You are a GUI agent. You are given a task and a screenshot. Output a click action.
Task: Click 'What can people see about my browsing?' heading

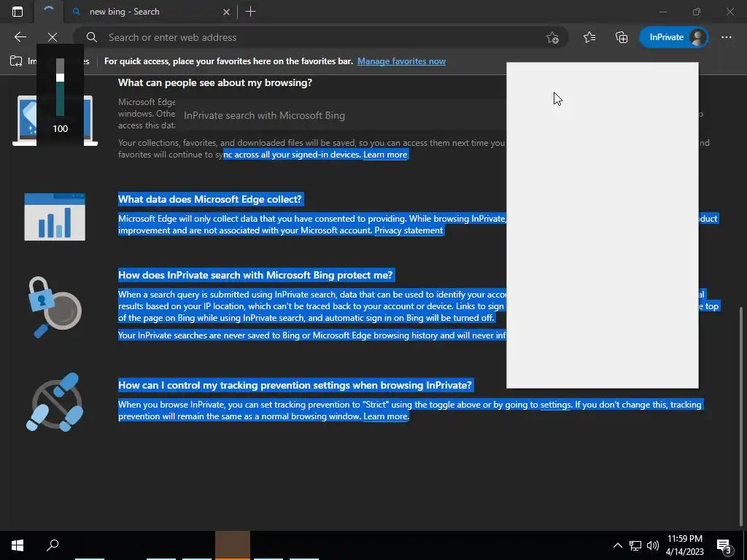[215, 82]
